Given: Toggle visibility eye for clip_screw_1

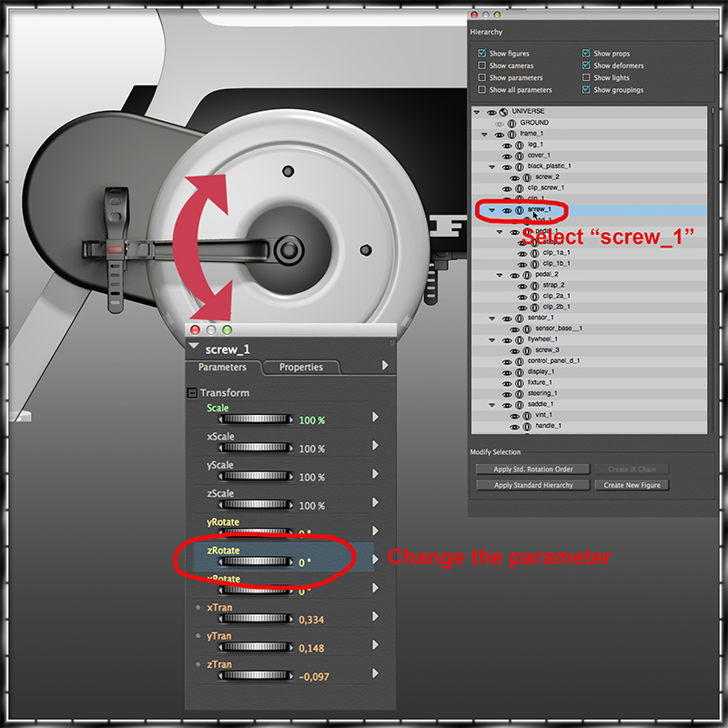Looking at the screenshot, I should coord(507,189).
